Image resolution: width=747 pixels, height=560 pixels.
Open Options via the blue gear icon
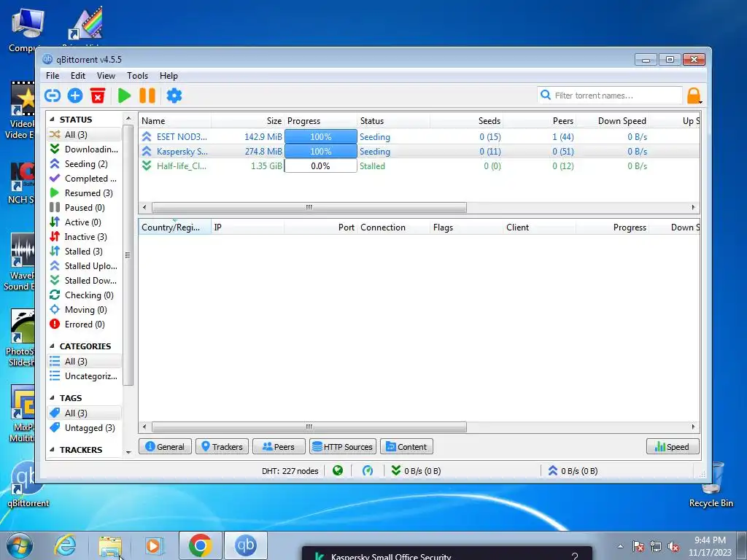click(x=174, y=96)
